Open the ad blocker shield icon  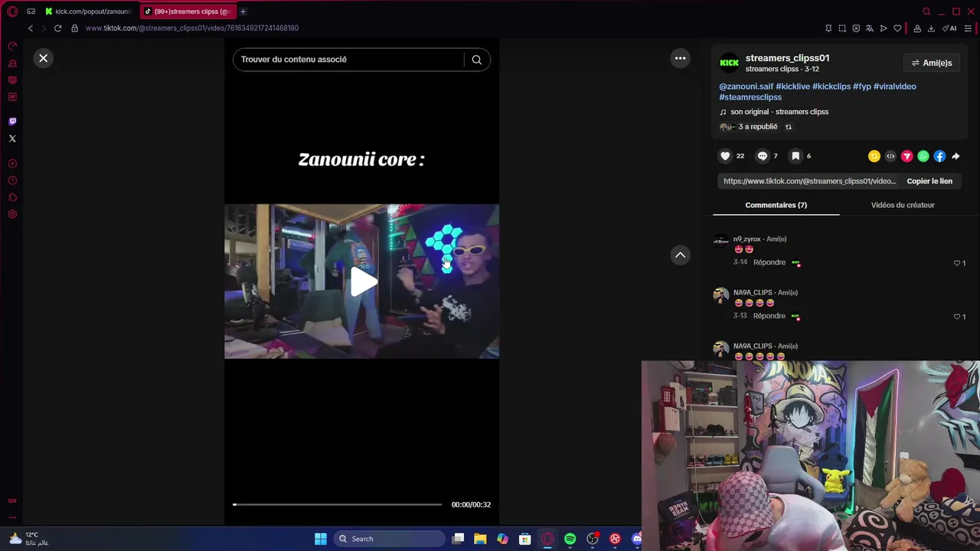tap(856, 28)
